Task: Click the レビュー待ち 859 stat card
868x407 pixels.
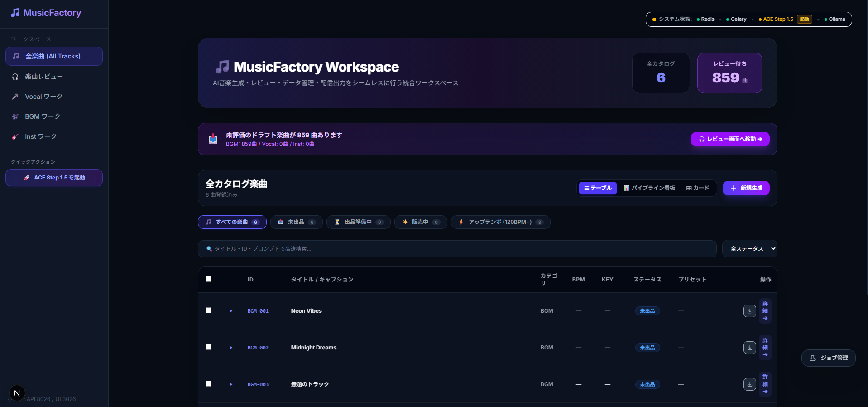Action: 730,73
